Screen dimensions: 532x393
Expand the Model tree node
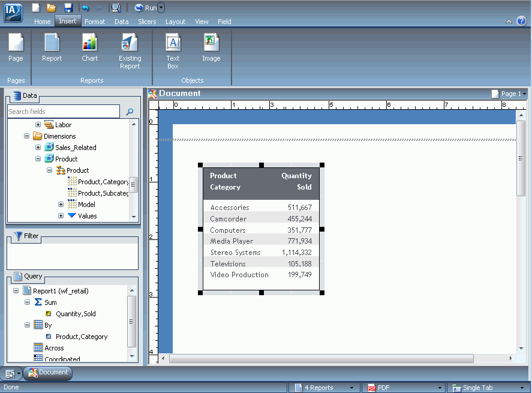click(x=61, y=205)
